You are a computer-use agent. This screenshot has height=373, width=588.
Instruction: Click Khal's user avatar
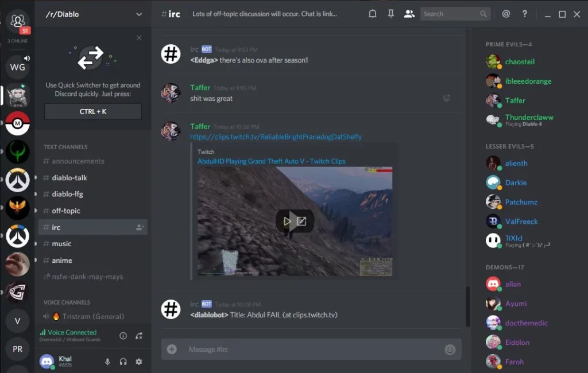pyautogui.click(x=47, y=362)
